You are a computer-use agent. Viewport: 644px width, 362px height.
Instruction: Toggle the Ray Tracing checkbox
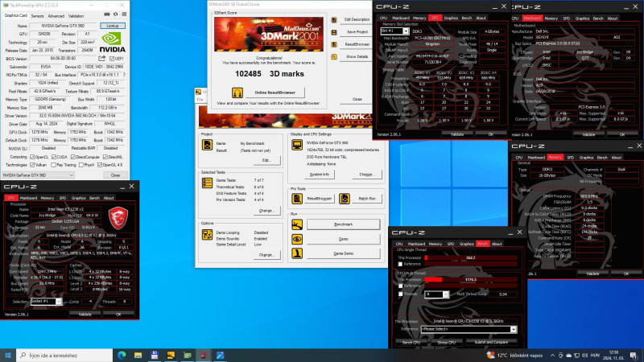coord(53,165)
